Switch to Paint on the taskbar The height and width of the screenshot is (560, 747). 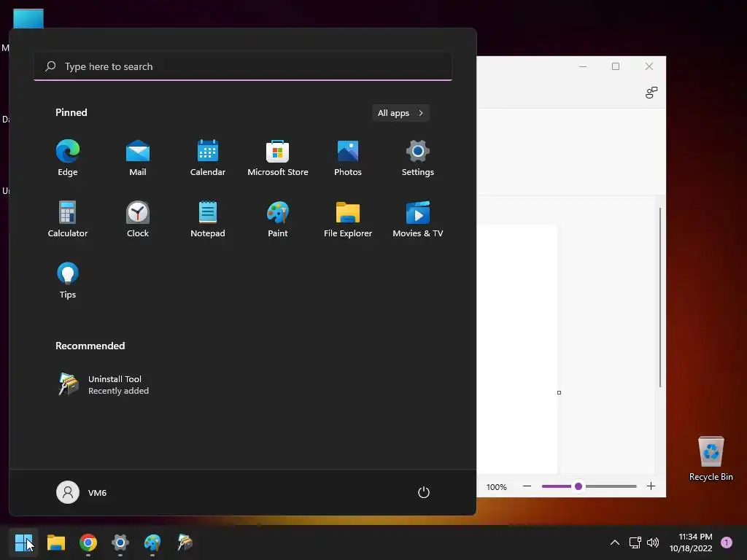pyautogui.click(x=152, y=542)
